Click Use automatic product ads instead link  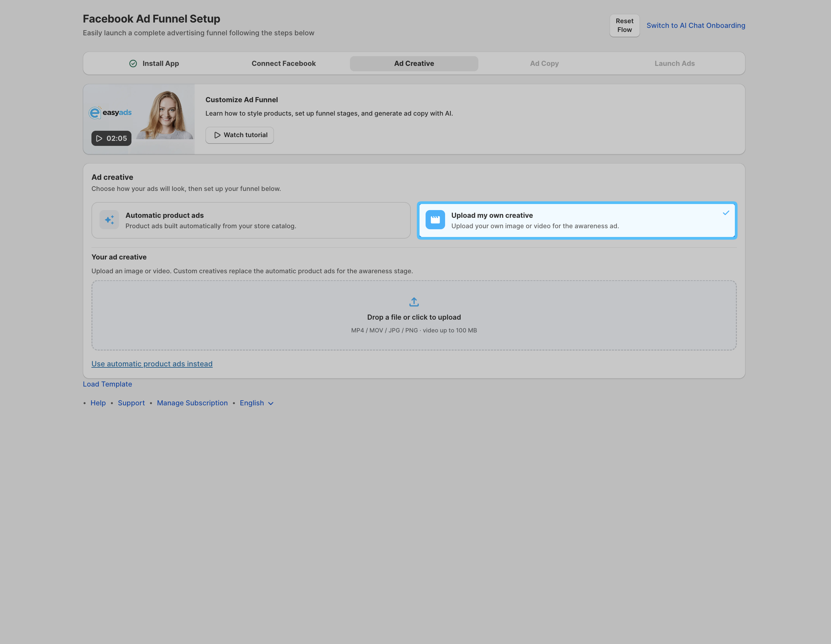tap(152, 364)
